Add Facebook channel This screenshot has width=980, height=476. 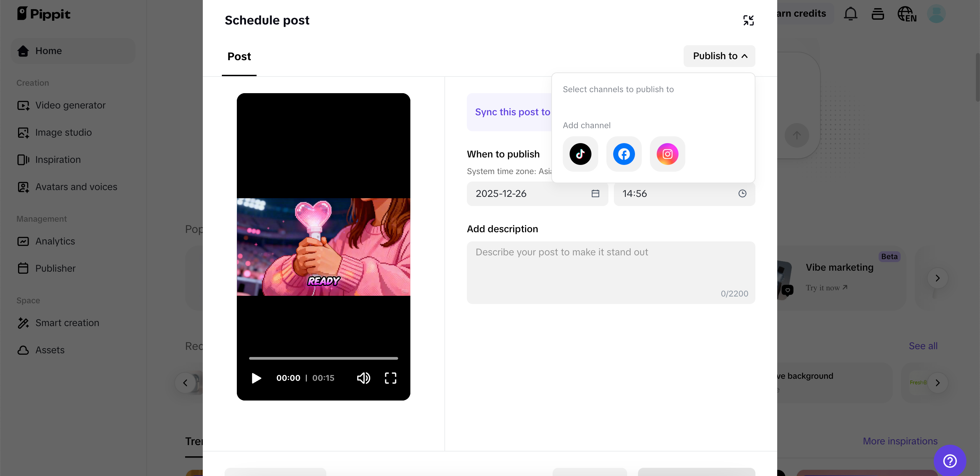tap(623, 154)
